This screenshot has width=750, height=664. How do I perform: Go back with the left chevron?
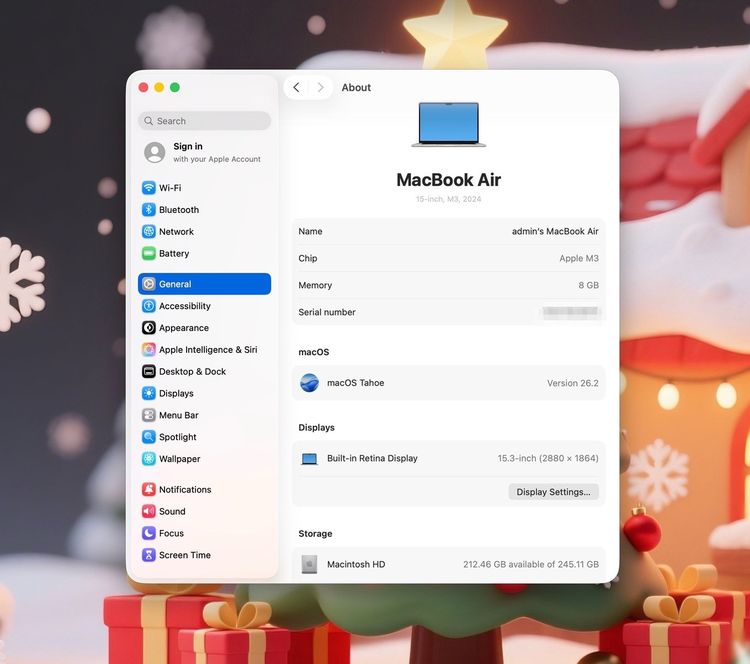[x=297, y=88]
